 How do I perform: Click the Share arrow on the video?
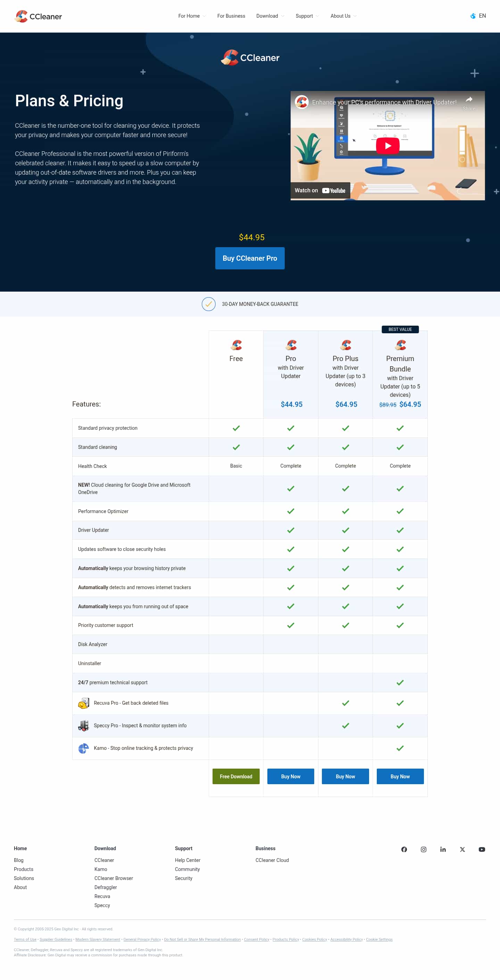tap(469, 100)
